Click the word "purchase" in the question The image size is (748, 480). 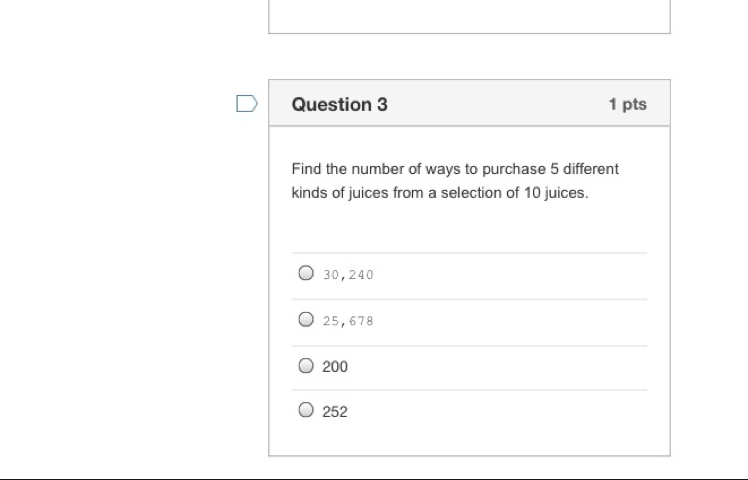click(514, 169)
